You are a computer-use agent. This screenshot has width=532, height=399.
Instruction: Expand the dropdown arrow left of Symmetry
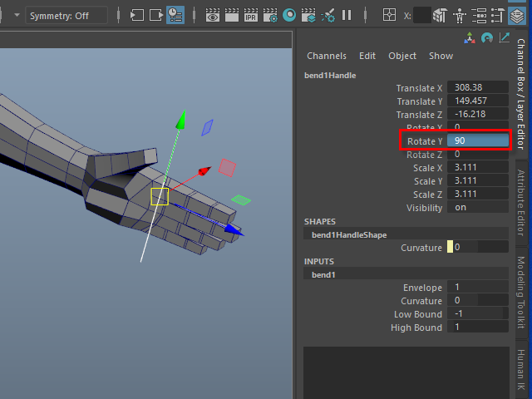17,15
